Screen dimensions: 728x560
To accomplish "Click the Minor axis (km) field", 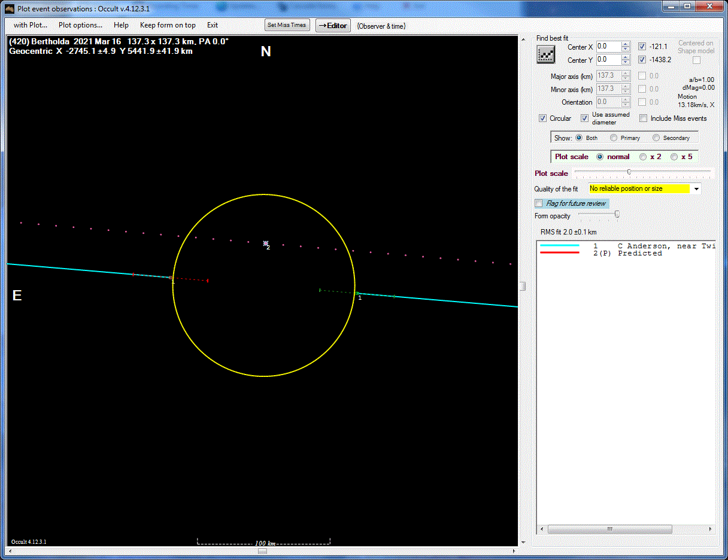I will click(609, 89).
